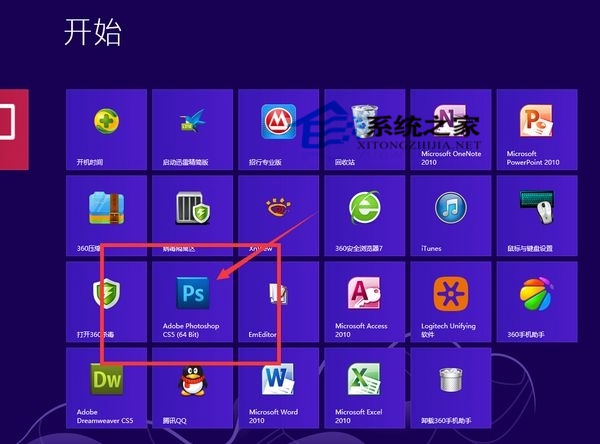This screenshot has height=444, width=600.
Task: Open the iTunes tile
Action: click(450, 214)
